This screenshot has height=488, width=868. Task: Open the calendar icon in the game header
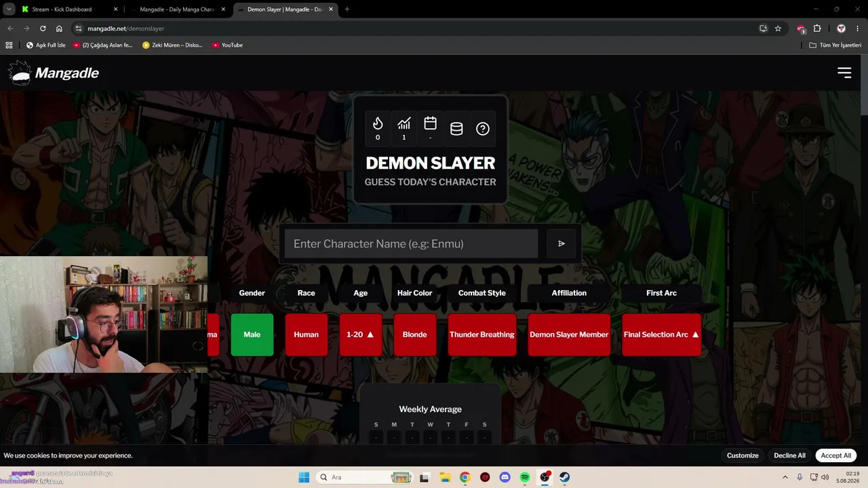(x=430, y=127)
